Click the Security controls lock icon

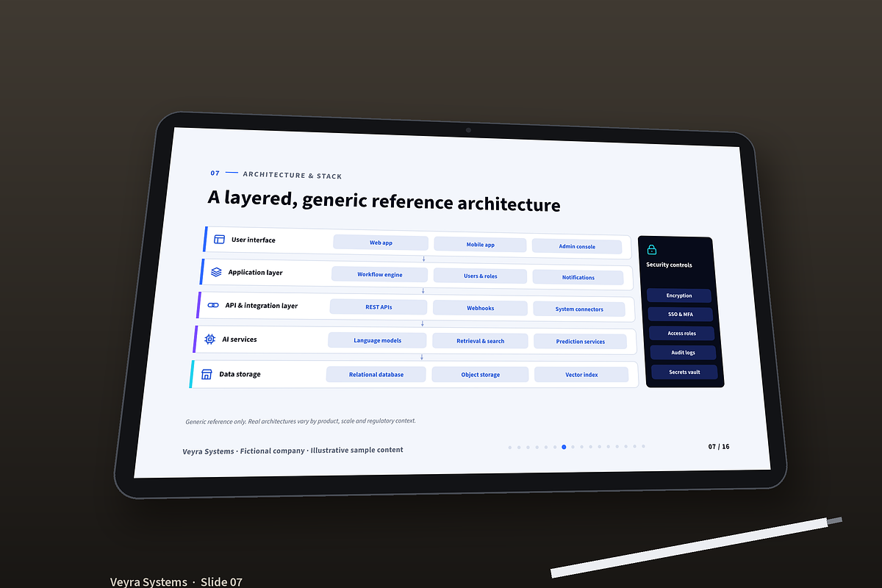pos(651,250)
